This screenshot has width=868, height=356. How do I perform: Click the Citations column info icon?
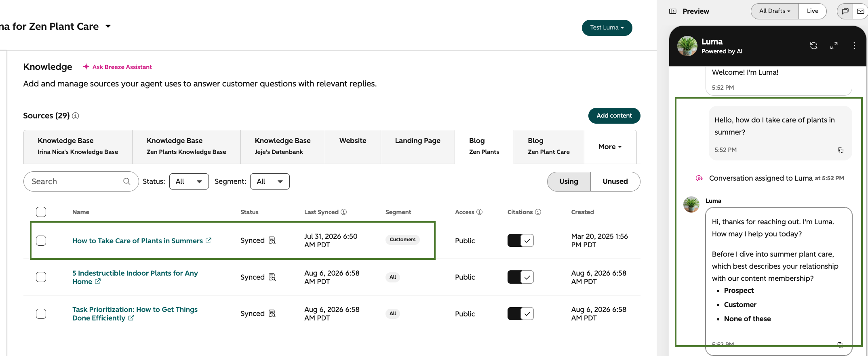coord(538,212)
